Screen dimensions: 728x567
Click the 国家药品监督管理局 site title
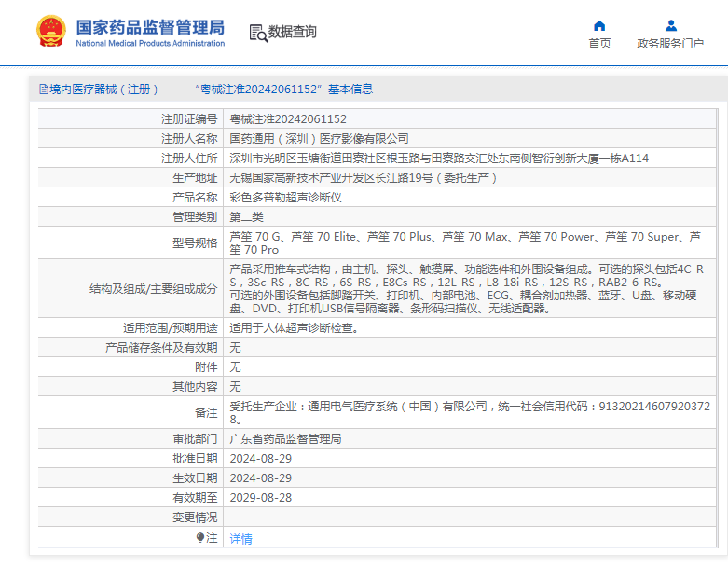(x=149, y=25)
